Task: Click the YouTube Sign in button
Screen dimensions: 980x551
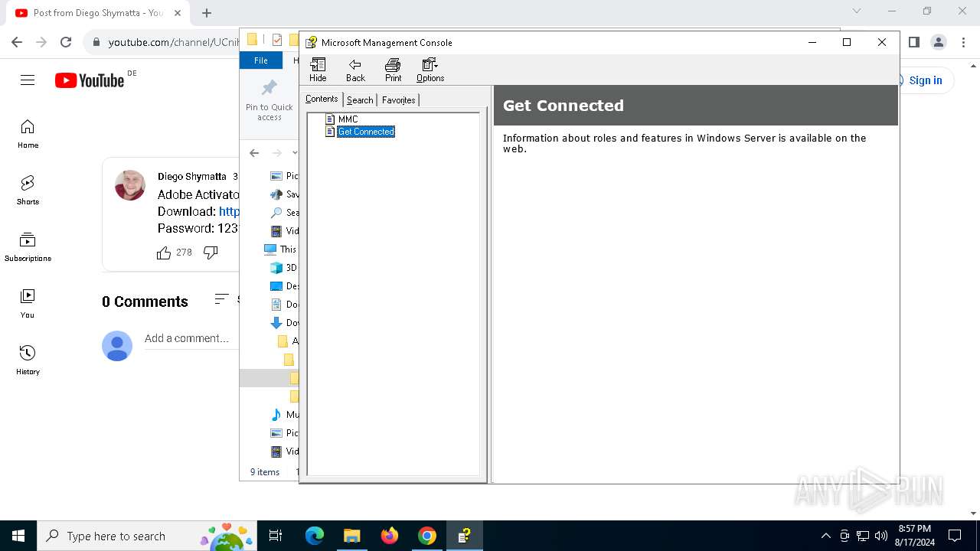Action: coord(926,80)
